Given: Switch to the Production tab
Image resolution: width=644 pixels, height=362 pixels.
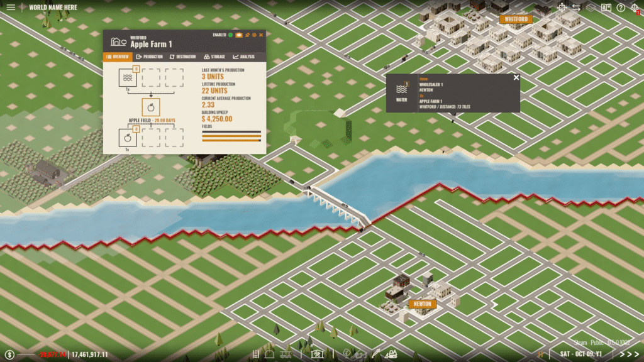Looking at the screenshot, I should [150, 57].
